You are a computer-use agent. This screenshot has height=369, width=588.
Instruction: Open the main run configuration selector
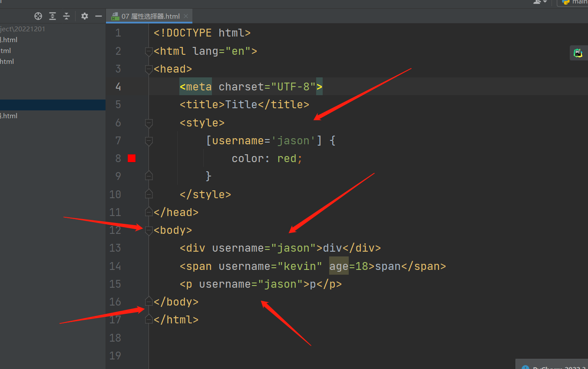pos(573,2)
